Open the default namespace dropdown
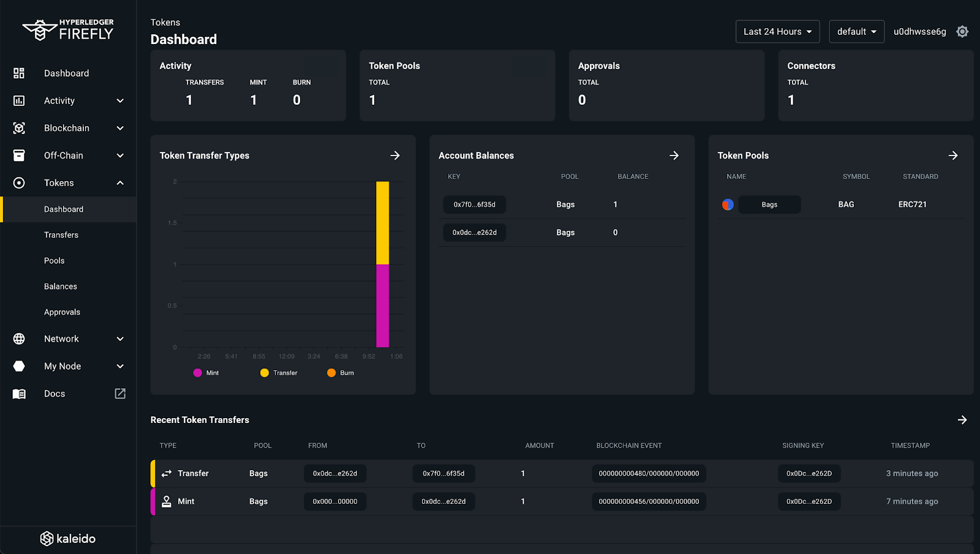Screen dimensions: 980x554 pos(856,31)
